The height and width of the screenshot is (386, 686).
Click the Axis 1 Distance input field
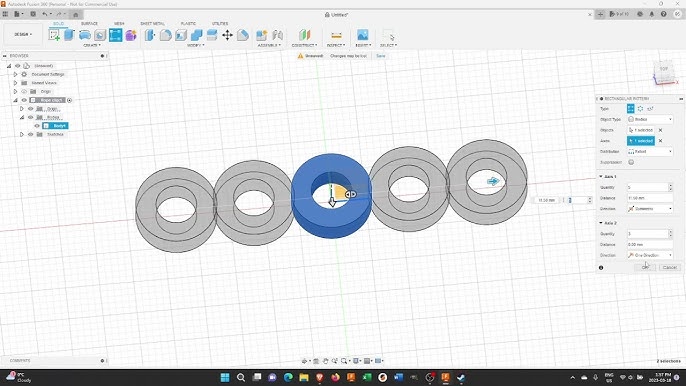[650, 198]
